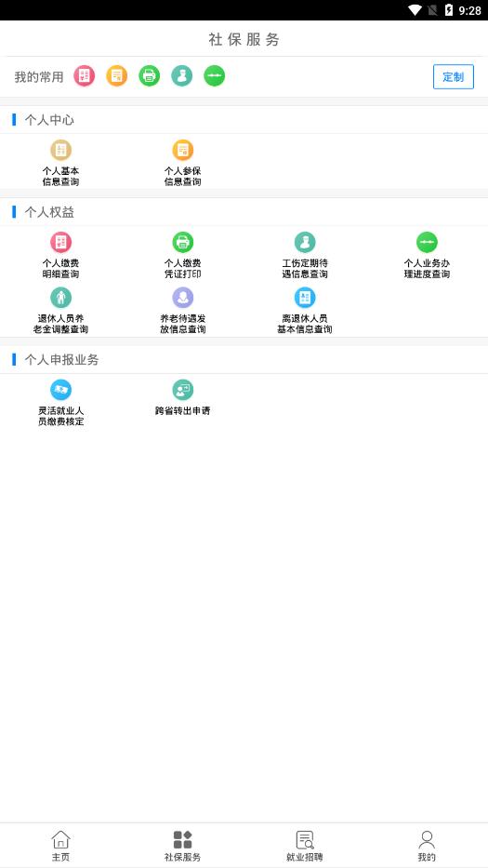Tap green printer shortcut in 我的常用
This screenshot has height=868, width=488.
pos(150,76)
